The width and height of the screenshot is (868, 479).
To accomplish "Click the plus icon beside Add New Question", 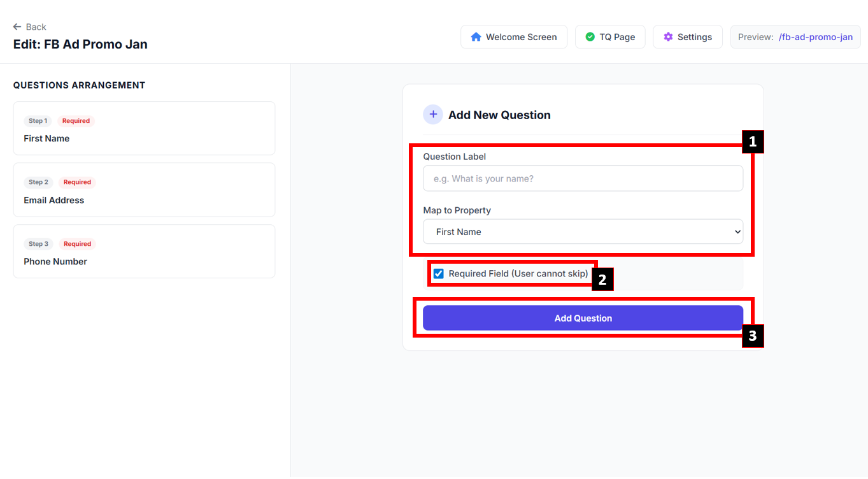I will tap(433, 115).
